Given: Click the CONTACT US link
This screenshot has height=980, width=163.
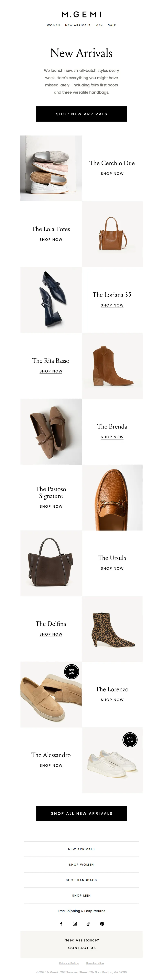Looking at the screenshot, I should click(x=82, y=948).
